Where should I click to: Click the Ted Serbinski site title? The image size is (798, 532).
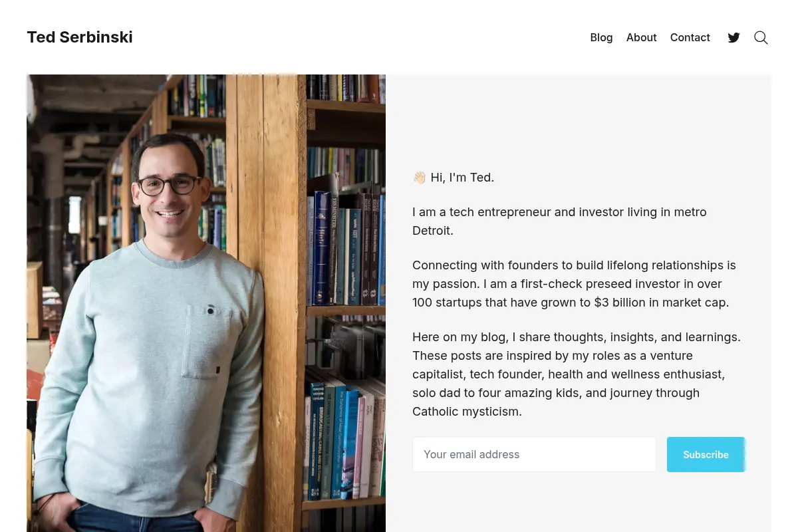80,37
